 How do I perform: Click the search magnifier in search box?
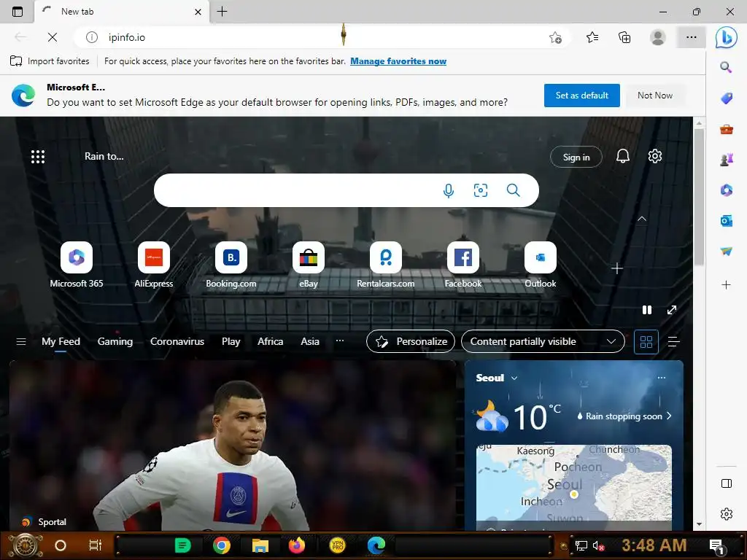coord(513,190)
